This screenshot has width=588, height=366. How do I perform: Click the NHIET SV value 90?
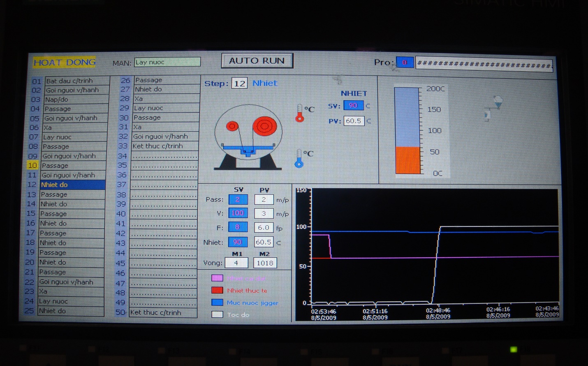tap(354, 106)
